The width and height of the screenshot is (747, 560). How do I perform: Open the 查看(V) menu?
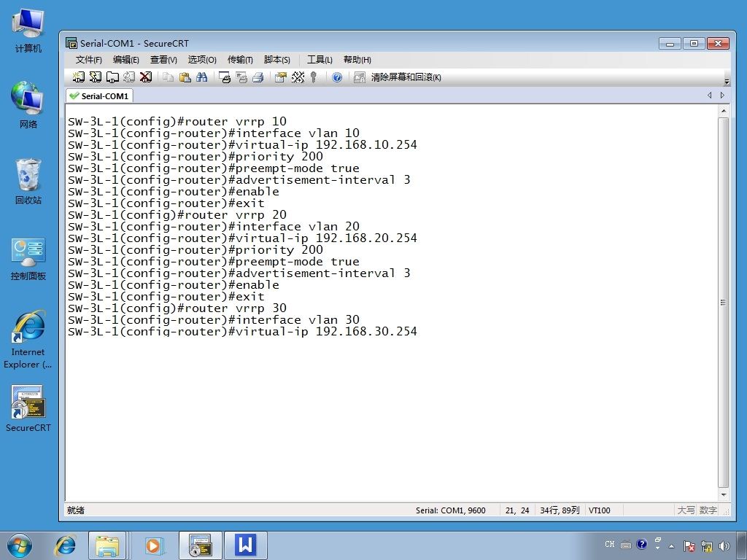pos(163,60)
